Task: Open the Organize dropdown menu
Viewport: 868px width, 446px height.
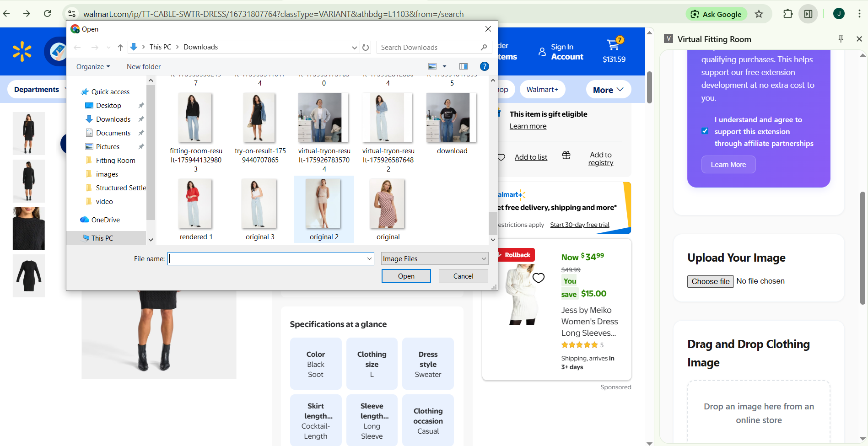Action: coord(93,66)
